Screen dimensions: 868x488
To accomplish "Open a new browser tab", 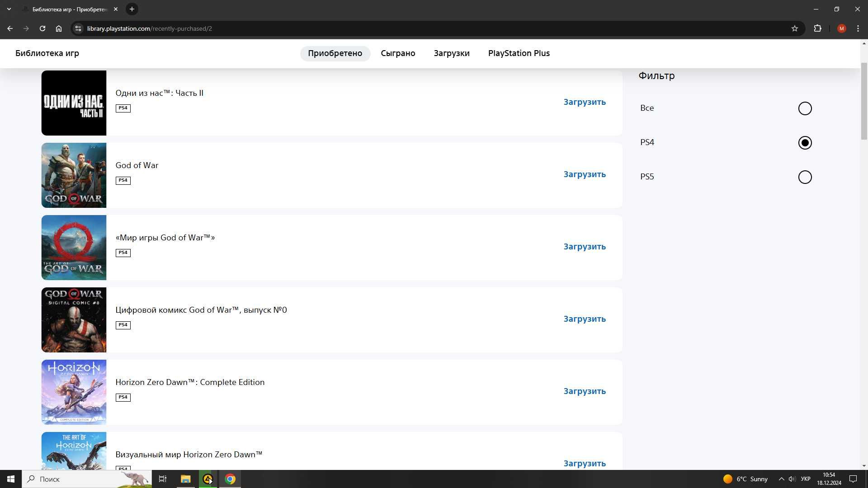I will pyautogui.click(x=132, y=9).
